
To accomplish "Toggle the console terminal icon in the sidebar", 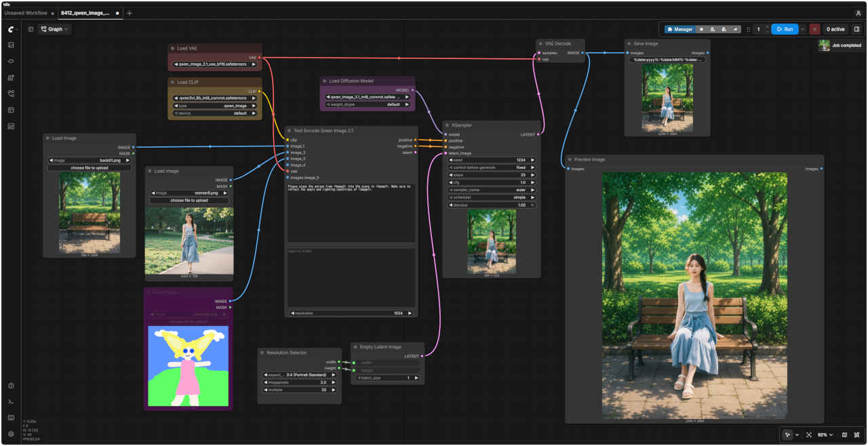I will click(11, 402).
